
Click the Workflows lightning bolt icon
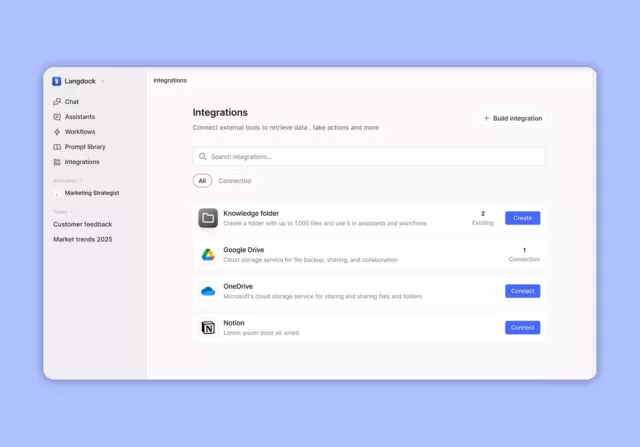tap(57, 132)
